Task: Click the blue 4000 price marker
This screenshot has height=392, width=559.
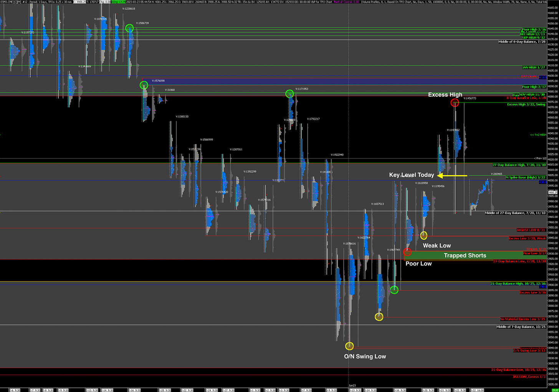Action: pos(542,182)
